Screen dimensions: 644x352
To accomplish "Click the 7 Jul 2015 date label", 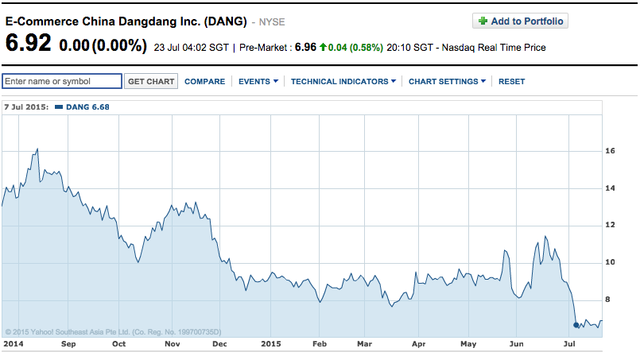I will point(26,107).
